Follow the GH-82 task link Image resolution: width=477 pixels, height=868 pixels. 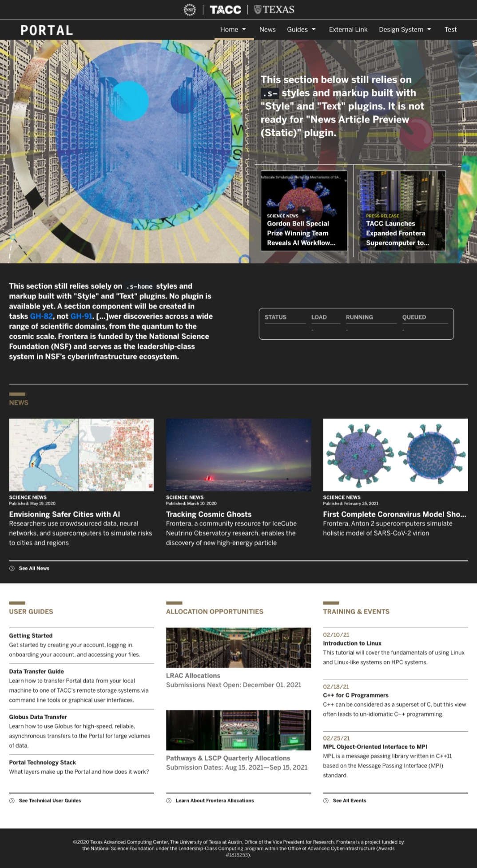41,316
